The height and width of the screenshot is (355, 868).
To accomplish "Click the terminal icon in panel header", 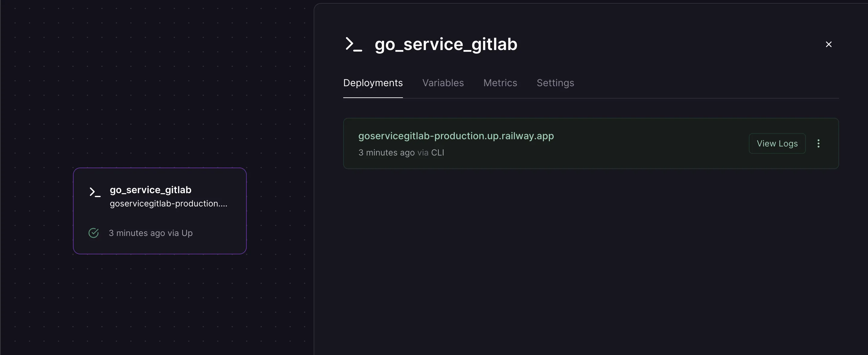I will pyautogui.click(x=353, y=45).
